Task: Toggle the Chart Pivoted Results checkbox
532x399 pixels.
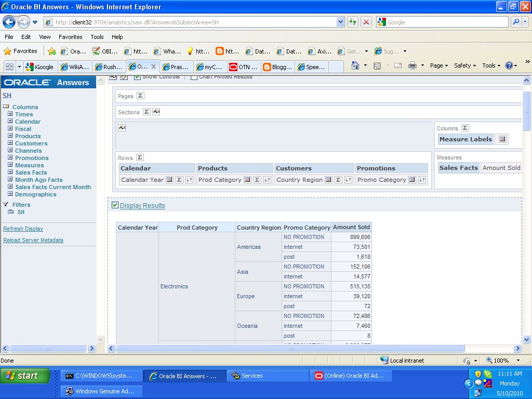Action: pyautogui.click(x=194, y=77)
